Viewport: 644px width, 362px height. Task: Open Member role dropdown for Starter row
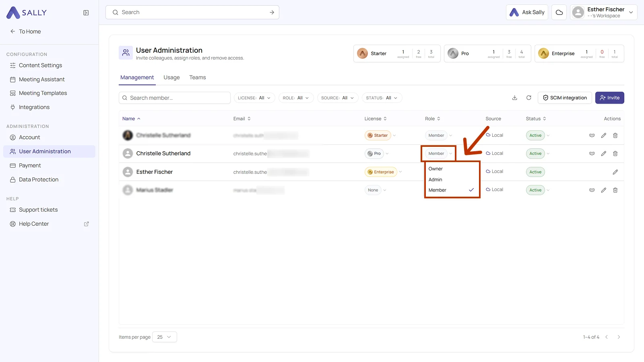439,136
